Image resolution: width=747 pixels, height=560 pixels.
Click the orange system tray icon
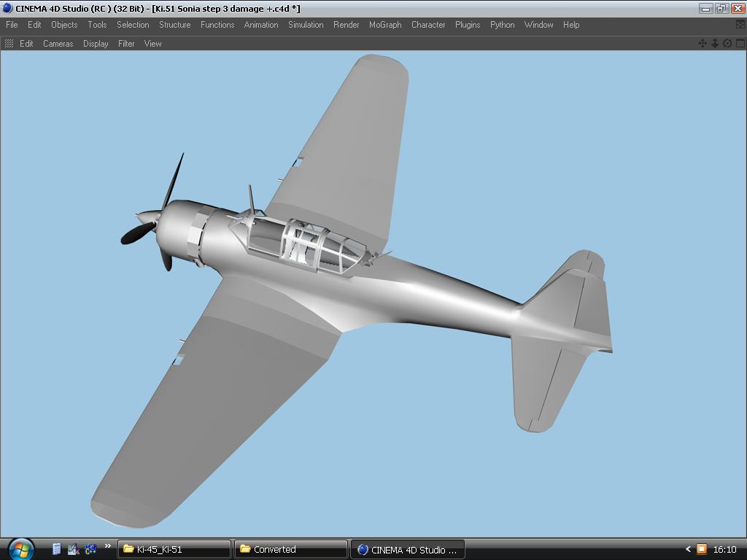pyautogui.click(x=701, y=550)
